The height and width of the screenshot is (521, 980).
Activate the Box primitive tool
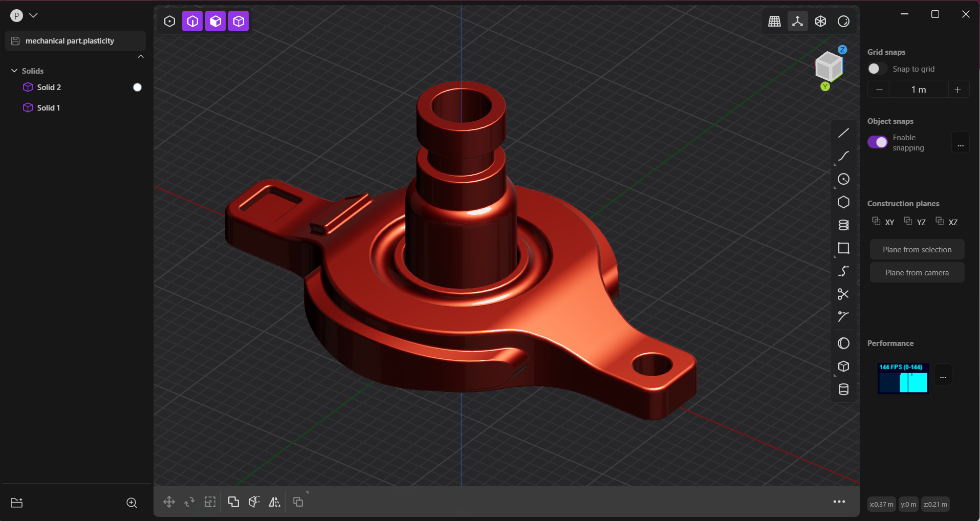[x=844, y=366]
